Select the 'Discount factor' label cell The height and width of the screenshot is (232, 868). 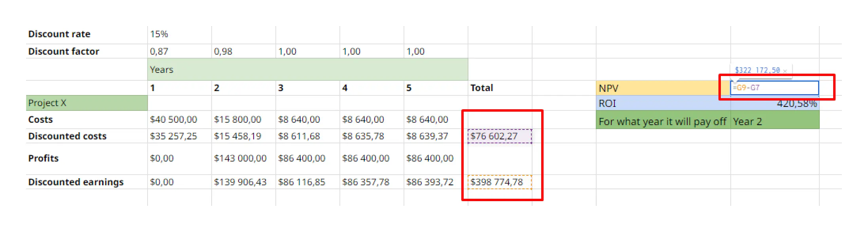87,51
